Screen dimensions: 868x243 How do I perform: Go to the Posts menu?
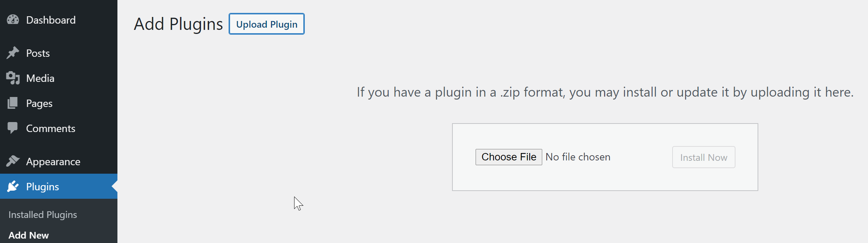tap(38, 53)
